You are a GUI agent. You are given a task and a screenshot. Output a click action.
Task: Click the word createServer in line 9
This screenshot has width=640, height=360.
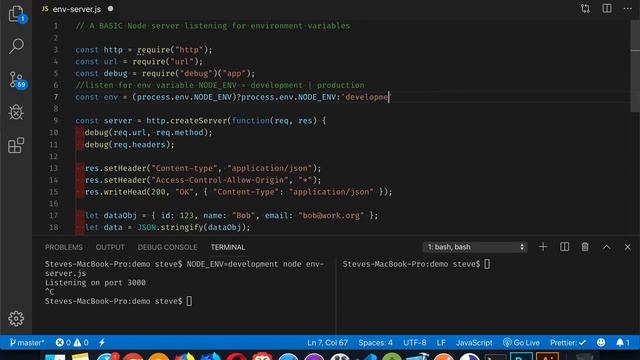pyautogui.click(x=200, y=121)
